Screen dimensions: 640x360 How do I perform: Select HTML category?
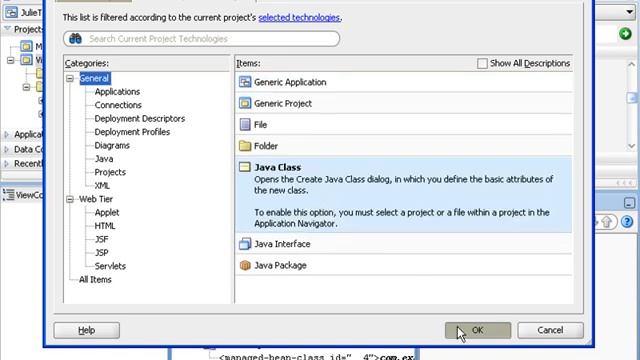click(x=105, y=226)
